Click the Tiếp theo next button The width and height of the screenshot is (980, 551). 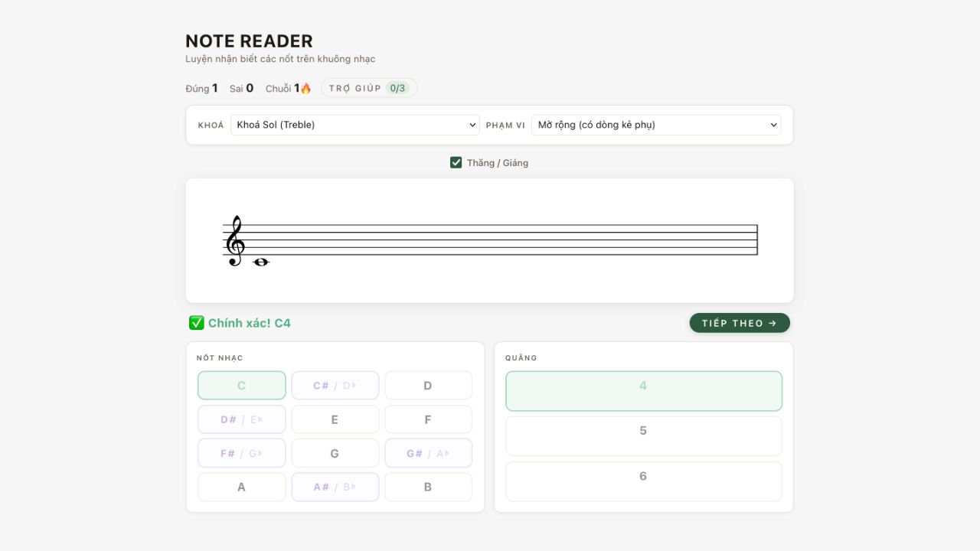740,323
